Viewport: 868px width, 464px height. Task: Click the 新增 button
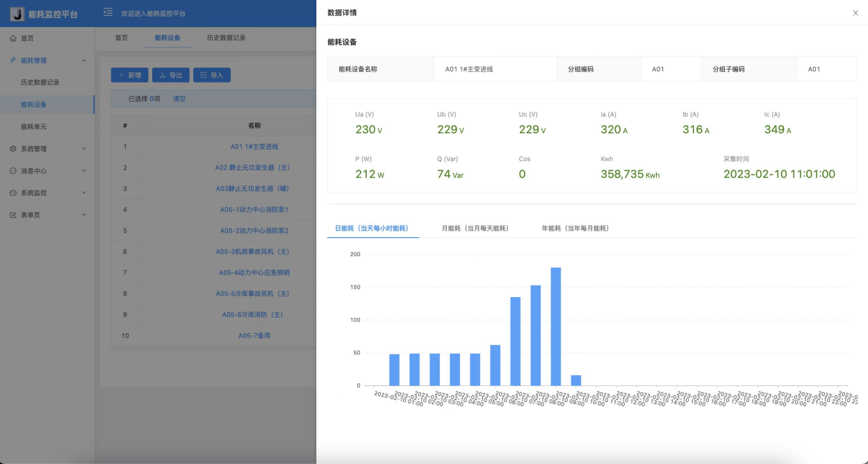click(x=129, y=75)
